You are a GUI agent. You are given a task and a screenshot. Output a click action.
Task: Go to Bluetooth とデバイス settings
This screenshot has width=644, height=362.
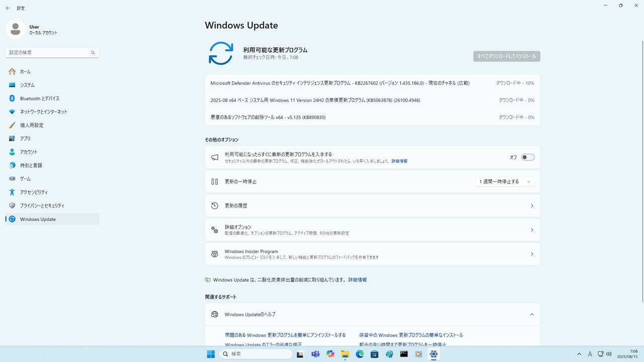click(52, 99)
